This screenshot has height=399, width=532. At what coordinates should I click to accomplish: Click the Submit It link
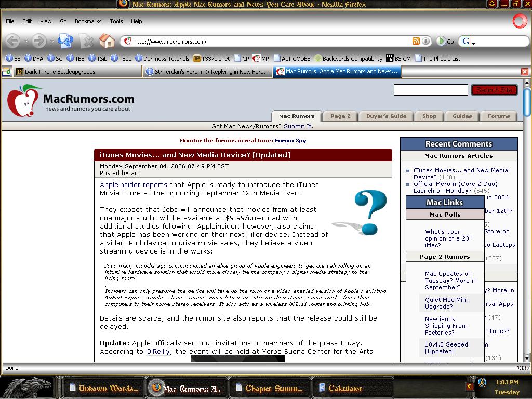pos(298,126)
